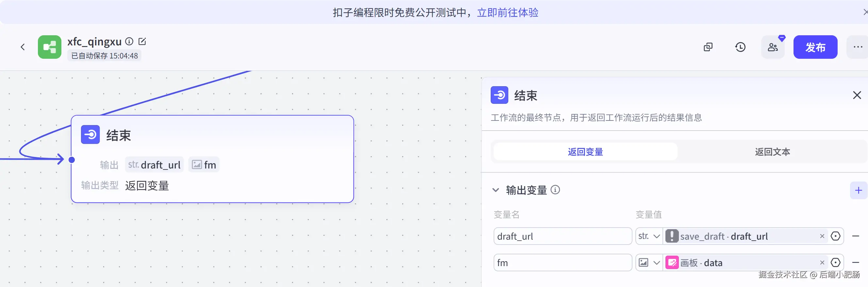Switch to the 返回文本 tab
The width and height of the screenshot is (868, 287).
tap(772, 152)
